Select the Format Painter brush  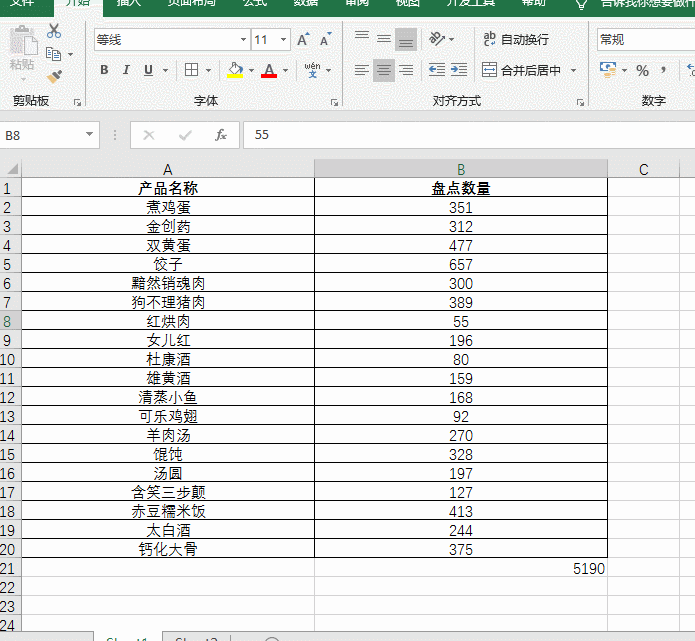pos(55,76)
